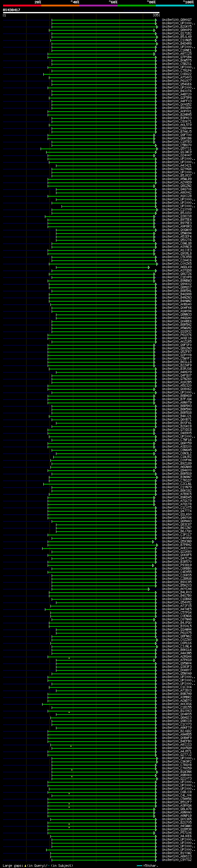Screen dimensions: 197x868
Task: Select hit label UniRef100_Q47TT4
Action: click(177, 511)
